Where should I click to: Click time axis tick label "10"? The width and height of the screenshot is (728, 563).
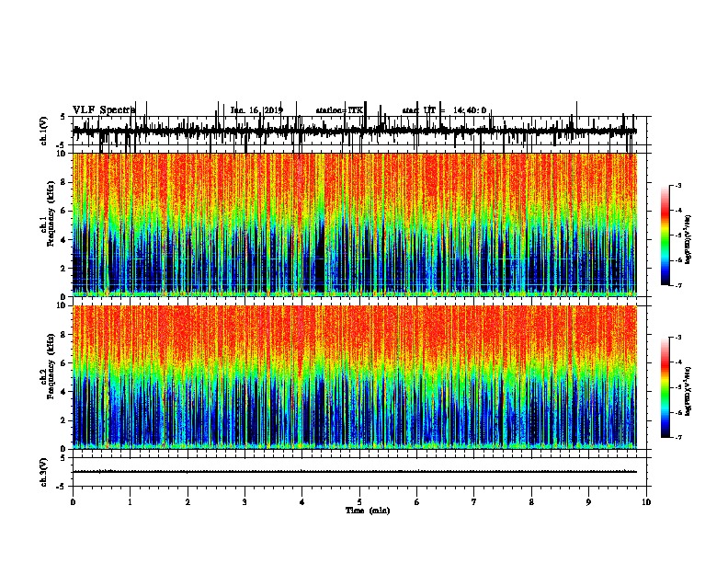click(x=646, y=502)
